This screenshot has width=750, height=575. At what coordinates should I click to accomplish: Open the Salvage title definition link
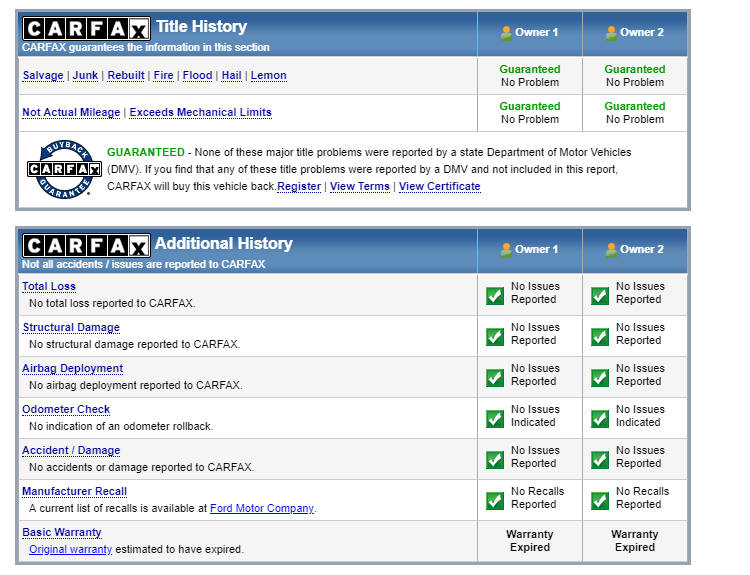(x=43, y=76)
